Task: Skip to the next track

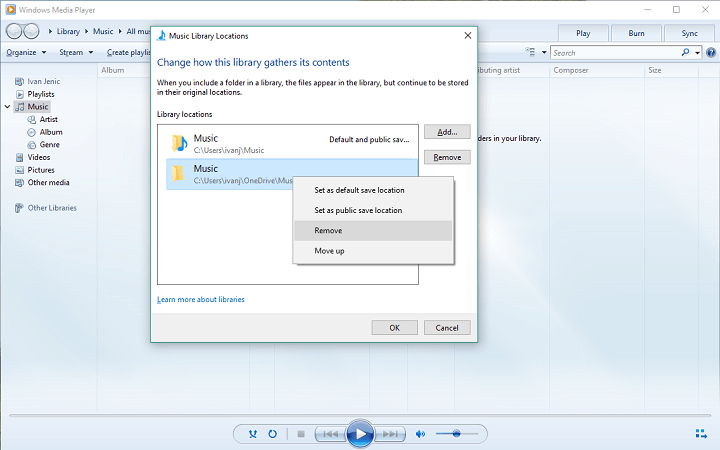Action: click(x=390, y=433)
